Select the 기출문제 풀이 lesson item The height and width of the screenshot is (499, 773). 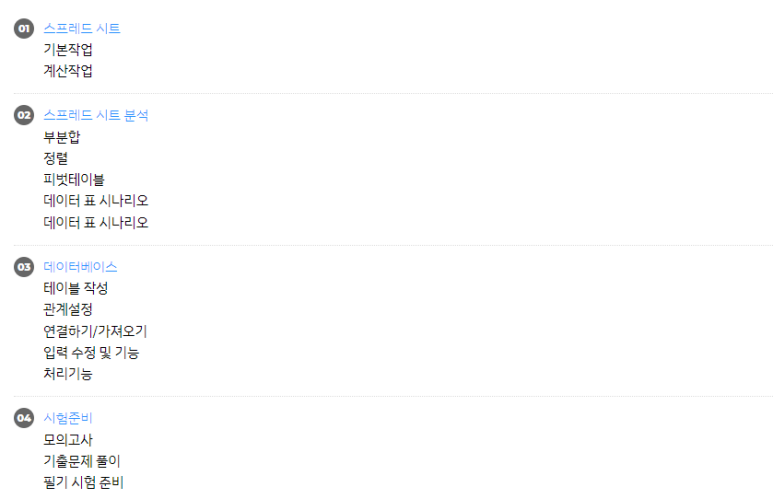click(82, 461)
